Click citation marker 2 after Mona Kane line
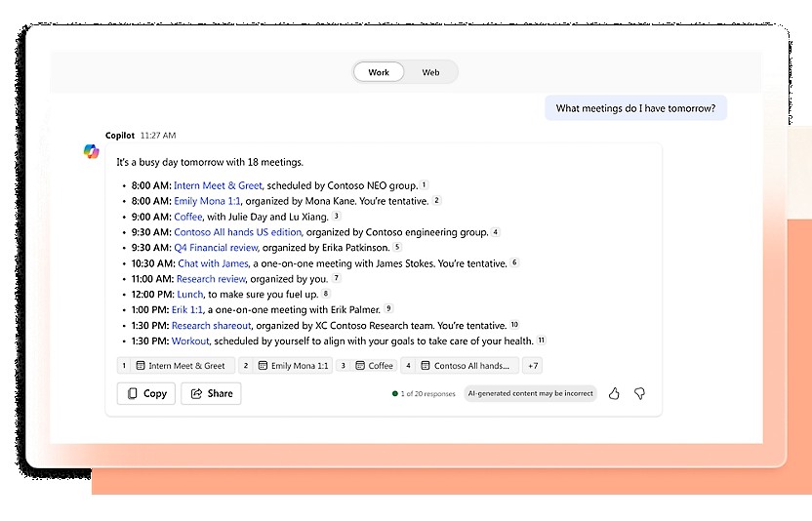Viewport: 812px width, 521px height. (x=436, y=200)
